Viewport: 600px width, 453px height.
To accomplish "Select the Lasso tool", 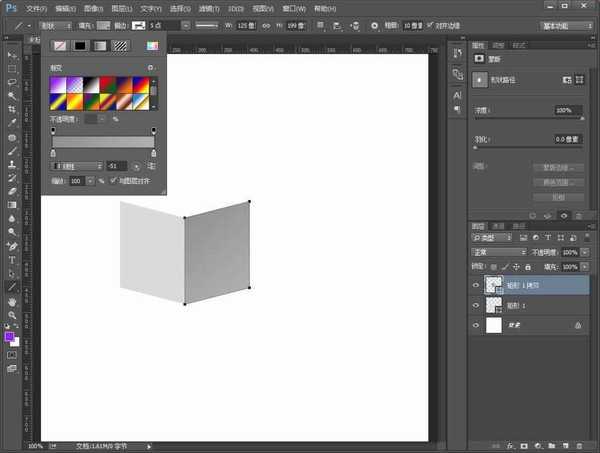I will (12, 82).
